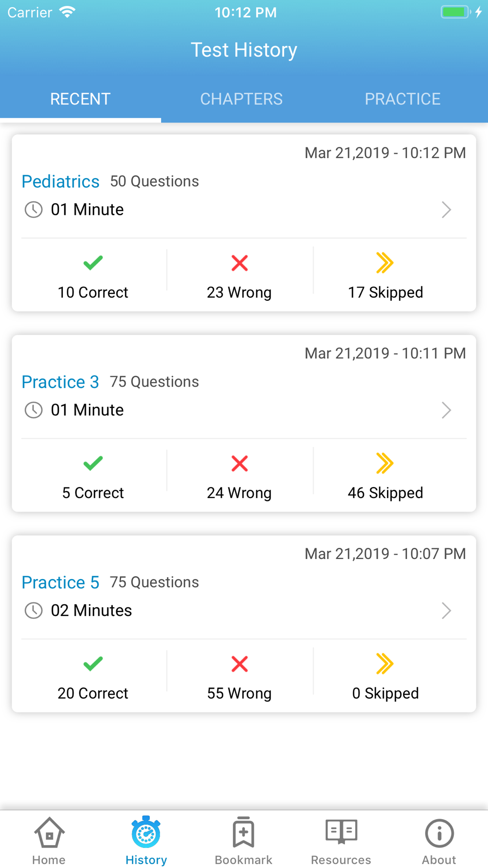This screenshot has width=488, height=868.
Task: Tap the 24 Wrong result label
Action: point(239,493)
